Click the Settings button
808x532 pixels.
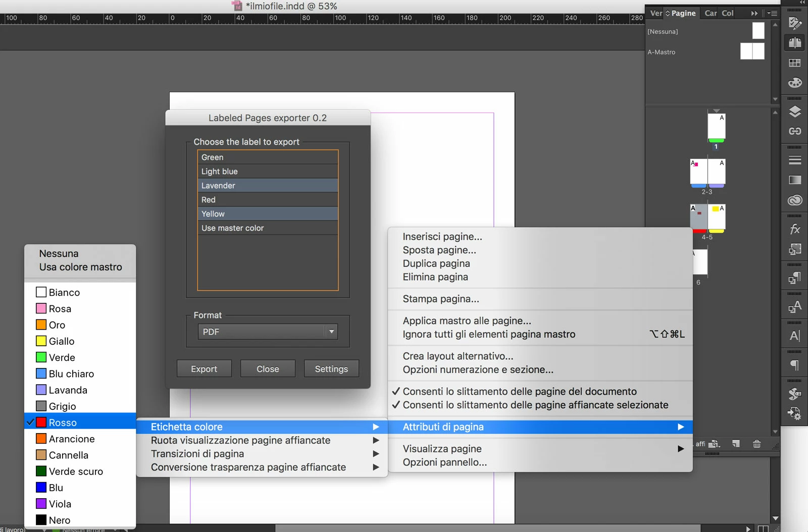[x=331, y=369]
